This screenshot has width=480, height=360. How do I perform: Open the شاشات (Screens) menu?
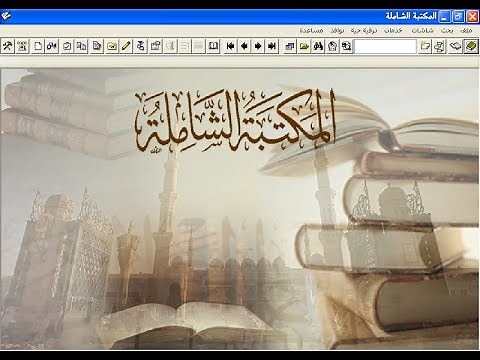click(x=422, y=31)
